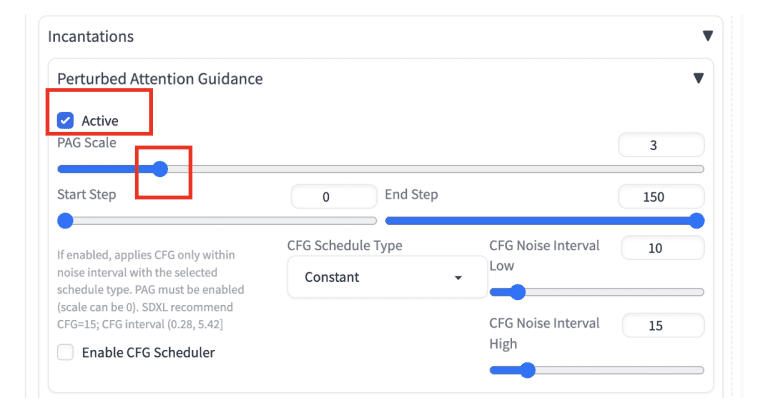768x420 pixels.
Task: Click the Incantations section title
Action: [91, 36]
